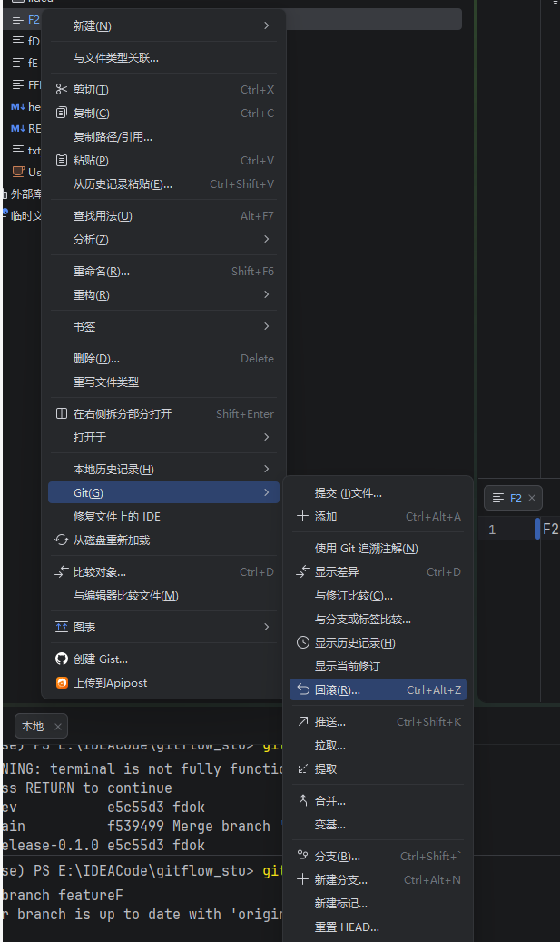
Task: Close the 本地 terminal tab
Action: (x=57, y=727)
